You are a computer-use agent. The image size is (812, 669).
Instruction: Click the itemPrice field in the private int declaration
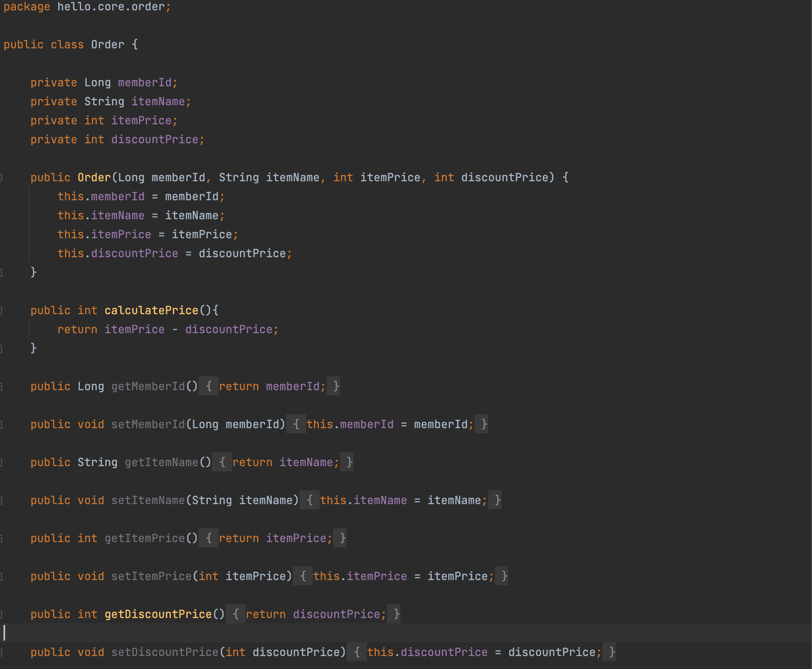coord(141,120)
